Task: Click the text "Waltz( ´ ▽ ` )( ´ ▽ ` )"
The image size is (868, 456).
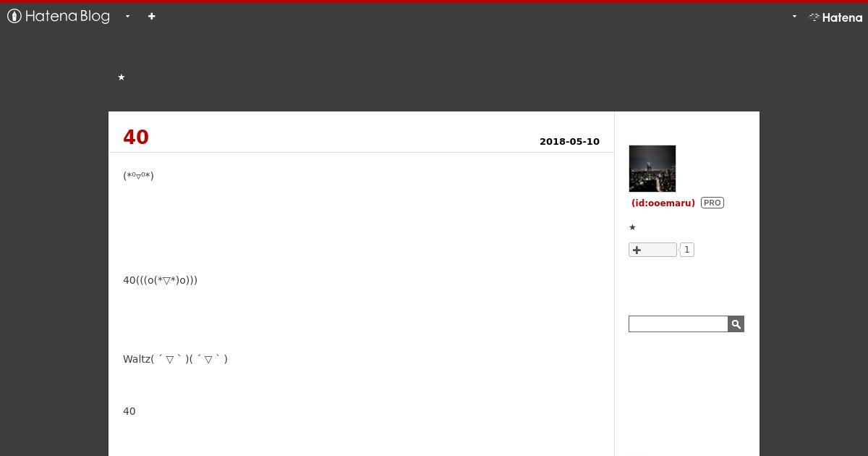Action: pos(175,359)
